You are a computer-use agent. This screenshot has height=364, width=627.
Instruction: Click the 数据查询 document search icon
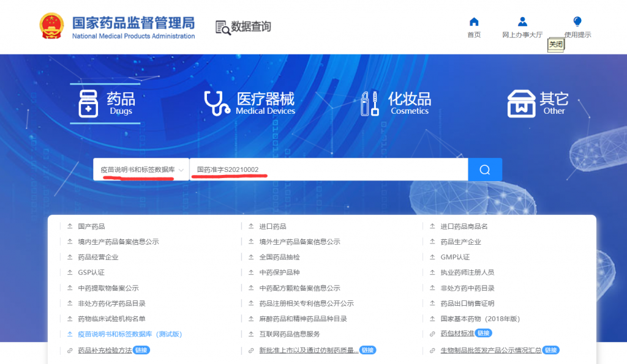pos(223,28)
